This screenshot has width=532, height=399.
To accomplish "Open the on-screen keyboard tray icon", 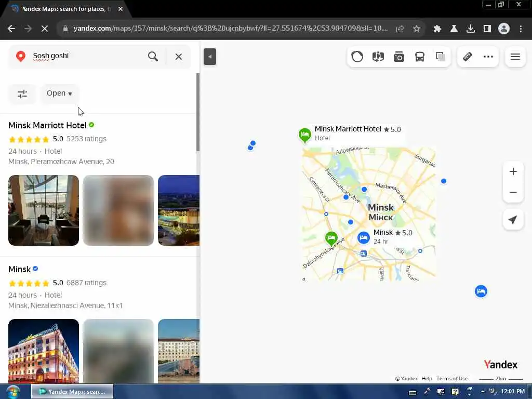I will 413,392.
